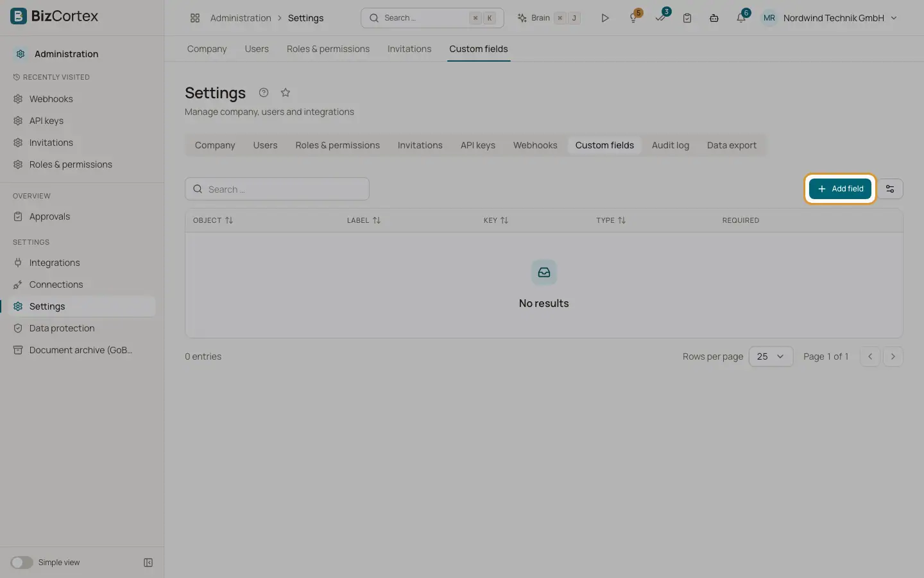The image size is (924, 578).
Task: Open the Rows per page dropdown
Action: tap(771, 356)
